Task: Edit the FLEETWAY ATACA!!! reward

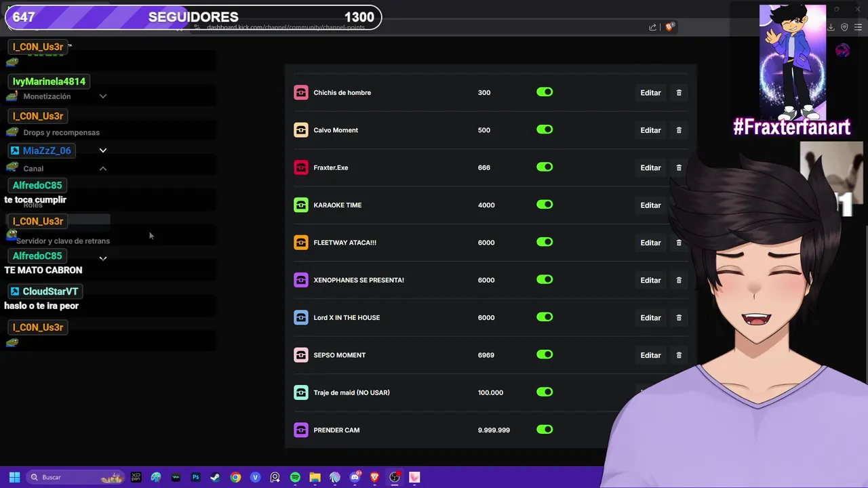Action: [x=650, y=243]
